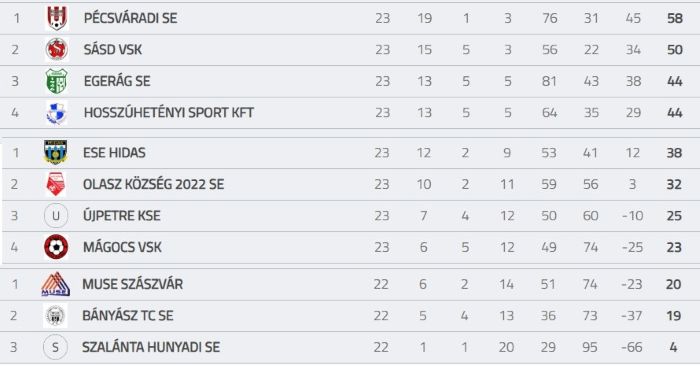The height and width of the screenshot is (366, 700).
Task: Select the ESE HIDAS team name
Action: pos(114,153)
